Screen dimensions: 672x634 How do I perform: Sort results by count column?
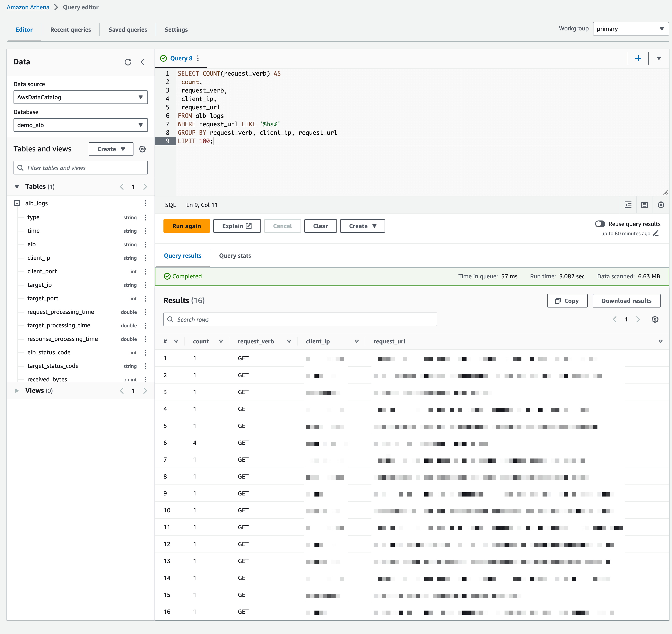coord(221,341)
